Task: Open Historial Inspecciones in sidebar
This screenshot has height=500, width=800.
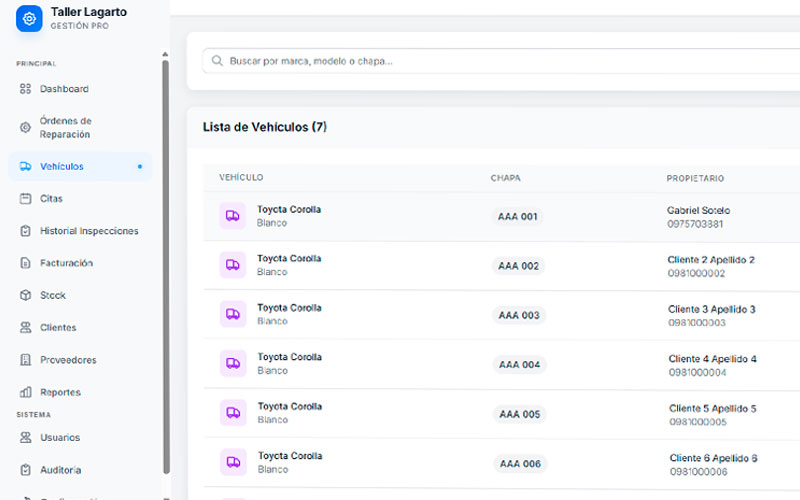Action: [x=89, y=231]
